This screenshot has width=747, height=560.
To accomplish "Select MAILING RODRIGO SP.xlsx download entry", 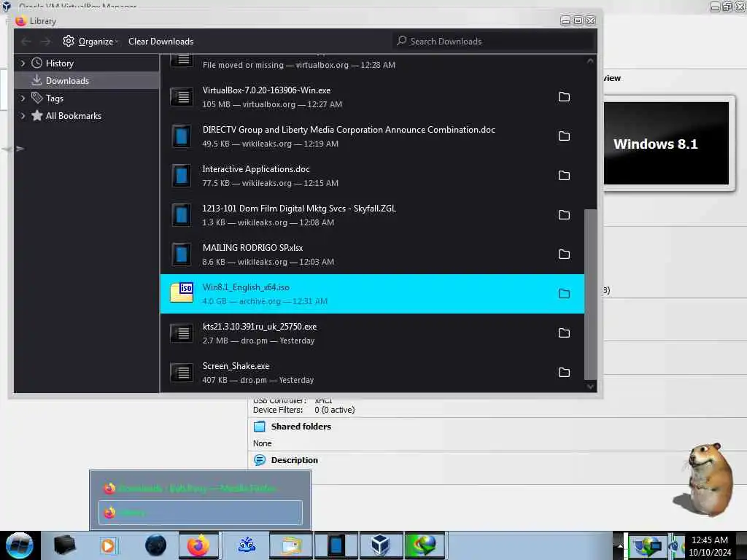I will point(372,254).
